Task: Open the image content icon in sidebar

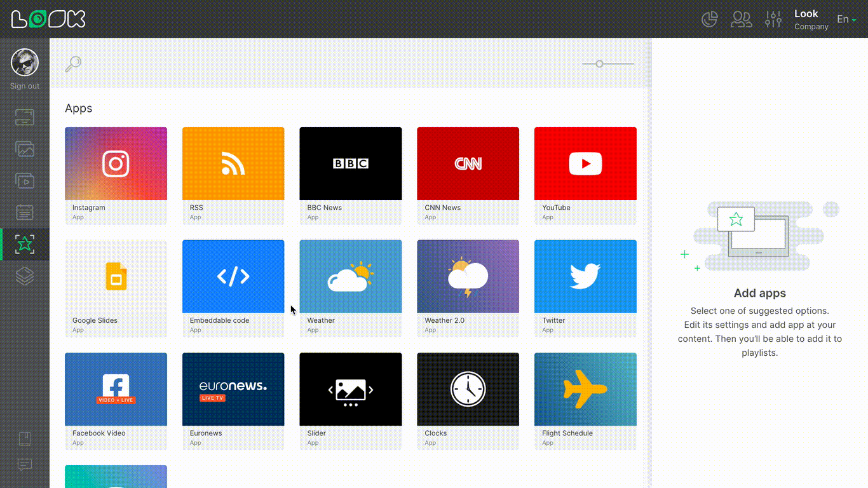Action: pyautogui.click(x=25, y=149)
